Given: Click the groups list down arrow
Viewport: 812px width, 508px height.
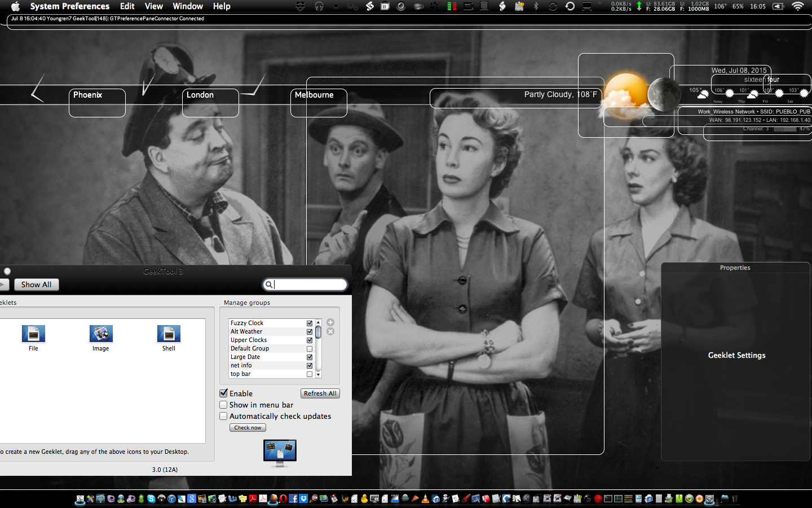Looking at the screenshot, I should click(x=318, y=375).
